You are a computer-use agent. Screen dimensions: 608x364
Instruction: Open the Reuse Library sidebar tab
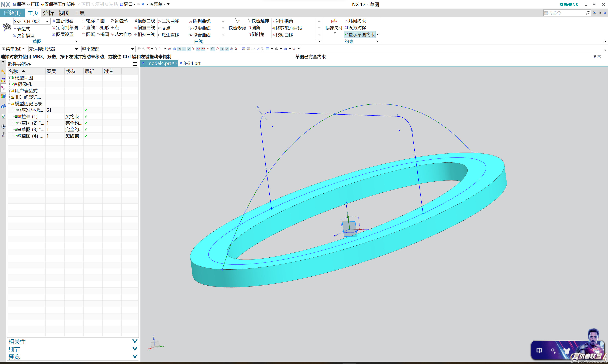(3, 96)
